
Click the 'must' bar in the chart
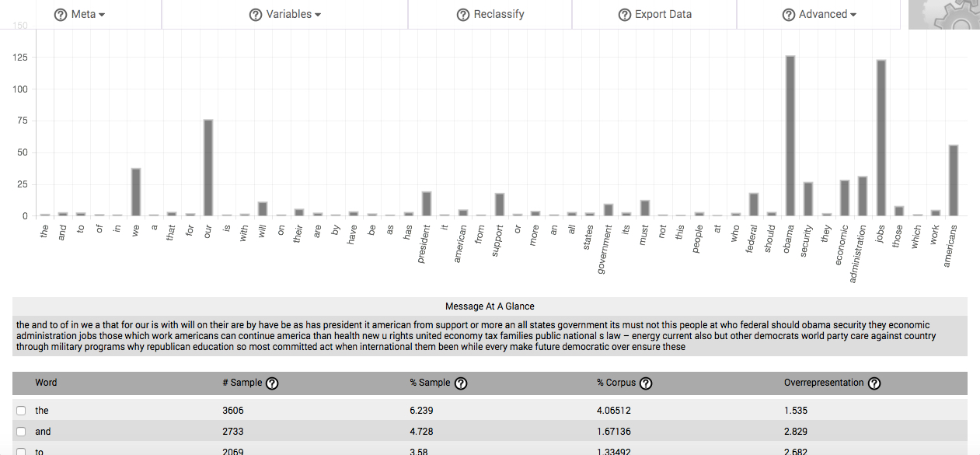pos(645,208)
